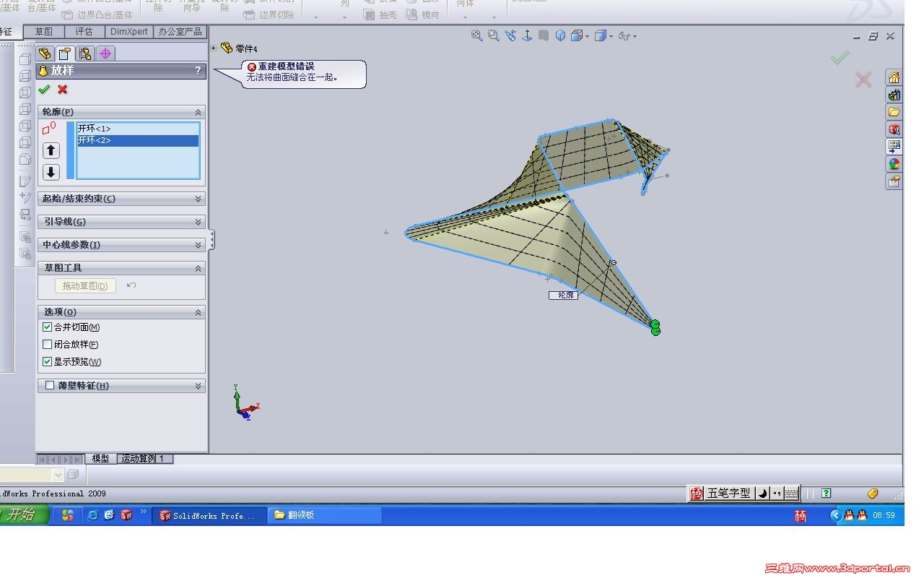The height and width of the screenshot is (578, 924).
Task: Switch to the 评估 tab
Action: 84,32
